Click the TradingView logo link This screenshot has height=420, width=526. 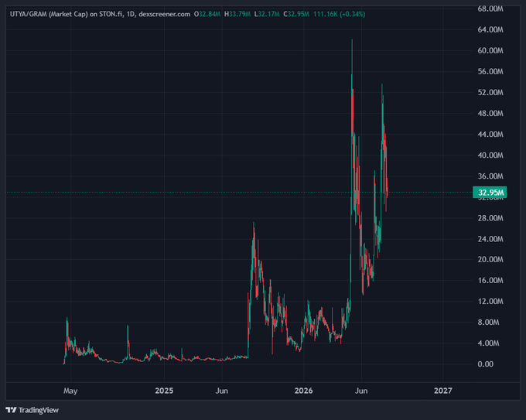tap(32, 410)
